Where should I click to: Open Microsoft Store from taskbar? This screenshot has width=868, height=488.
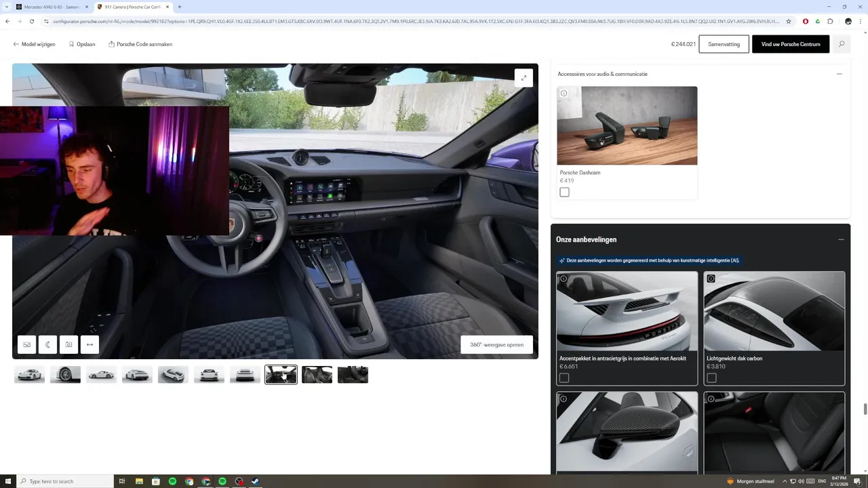click(156, 481)
